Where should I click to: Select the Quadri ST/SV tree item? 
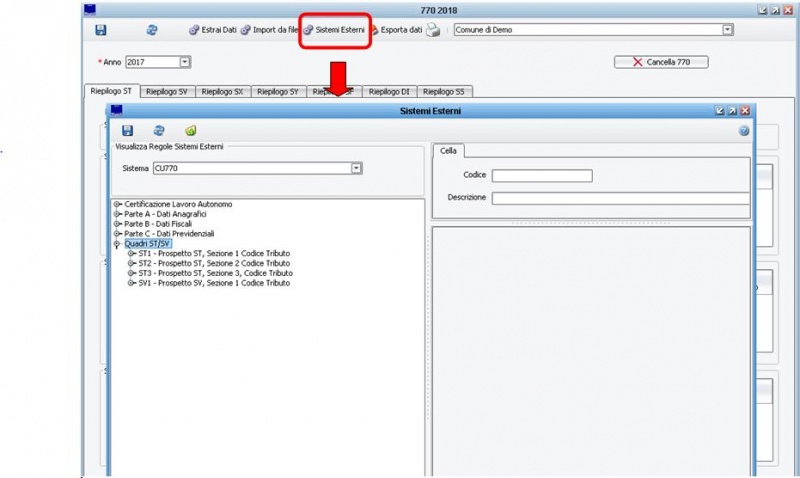[147, 244]
